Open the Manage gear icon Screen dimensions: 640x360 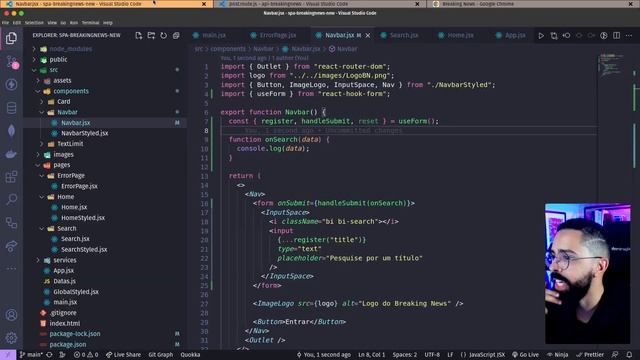point(11,338)
